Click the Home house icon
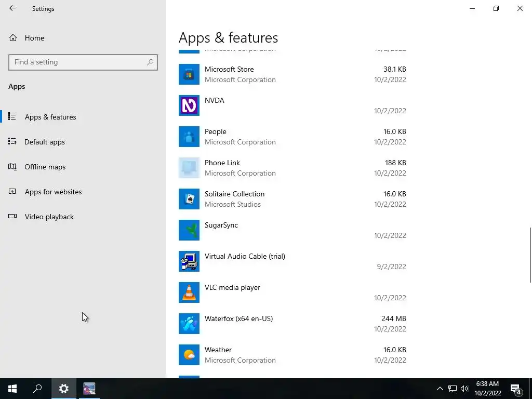The width and height of the screenshot is (532, 399). 13,37
